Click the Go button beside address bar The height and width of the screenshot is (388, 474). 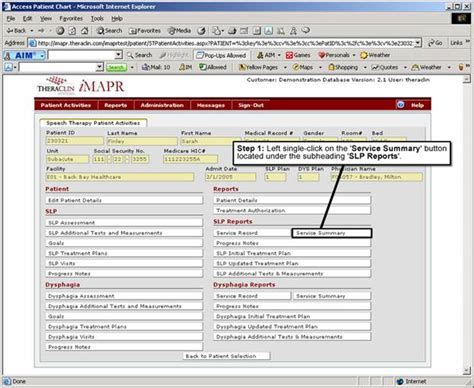click(x=435, y=43)
